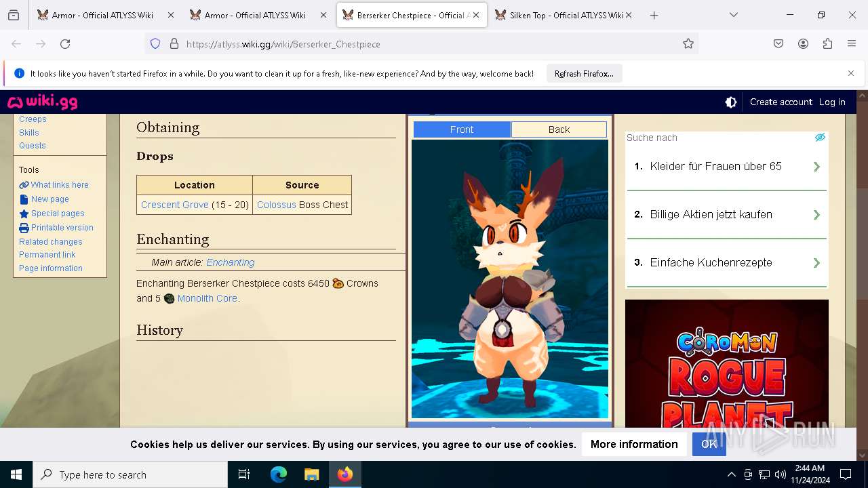Image resolution: width=868 pixels, height=488 pixels.
Task: Open Page information link
Action: coord(51,268)
